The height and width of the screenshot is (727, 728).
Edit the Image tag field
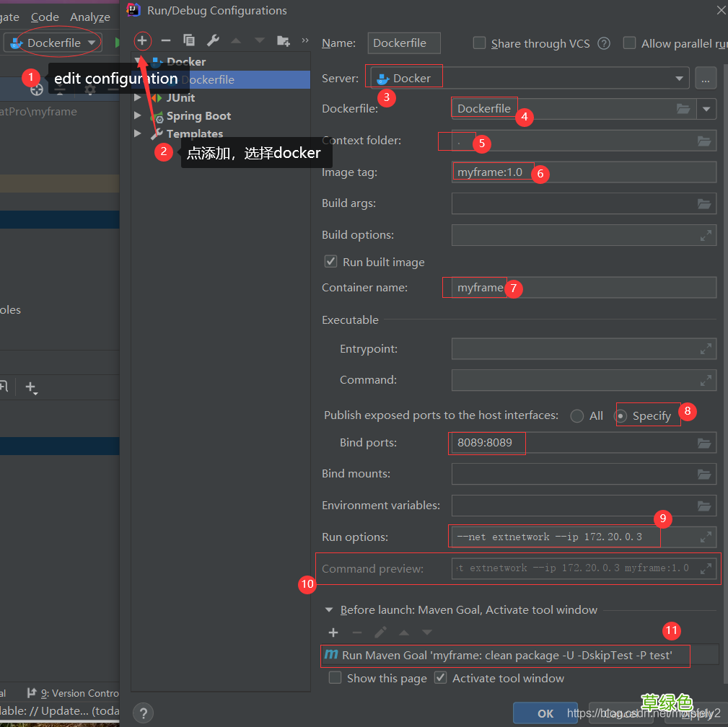click(x=584, y=172)
